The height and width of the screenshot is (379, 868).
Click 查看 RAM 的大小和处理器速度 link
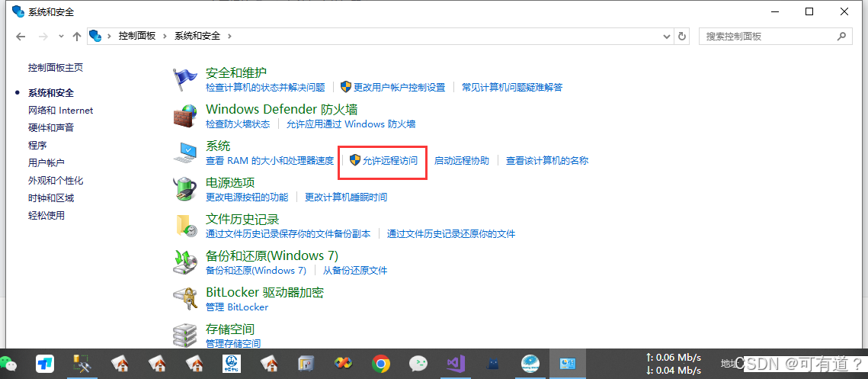270,161
